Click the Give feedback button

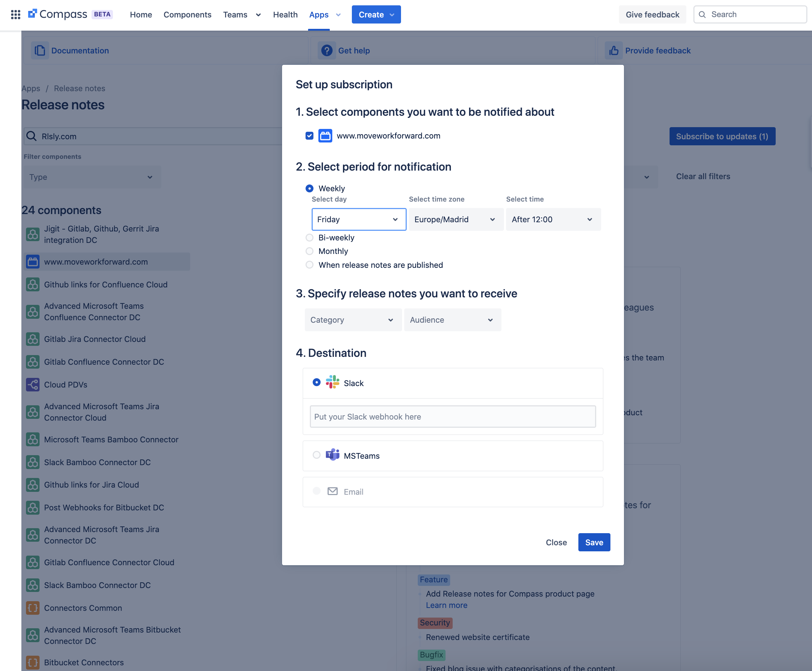coord(652,15)
